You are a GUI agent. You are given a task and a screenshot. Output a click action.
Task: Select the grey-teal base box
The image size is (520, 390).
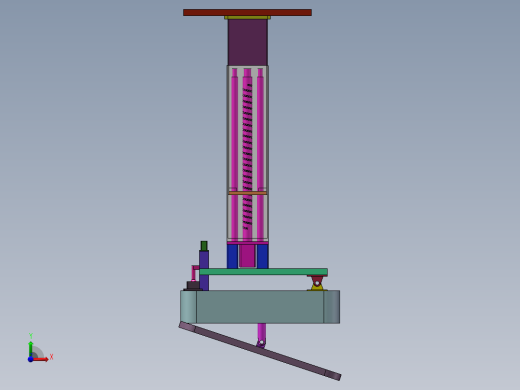(x=260, y=307)
